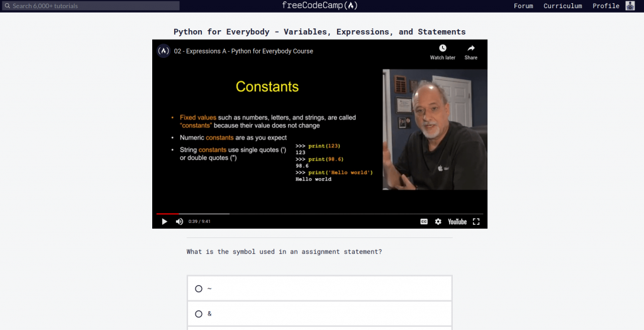The image size is (644, 330).
Task: Click the search magnifier icon
Action: [x=8, y=6]
